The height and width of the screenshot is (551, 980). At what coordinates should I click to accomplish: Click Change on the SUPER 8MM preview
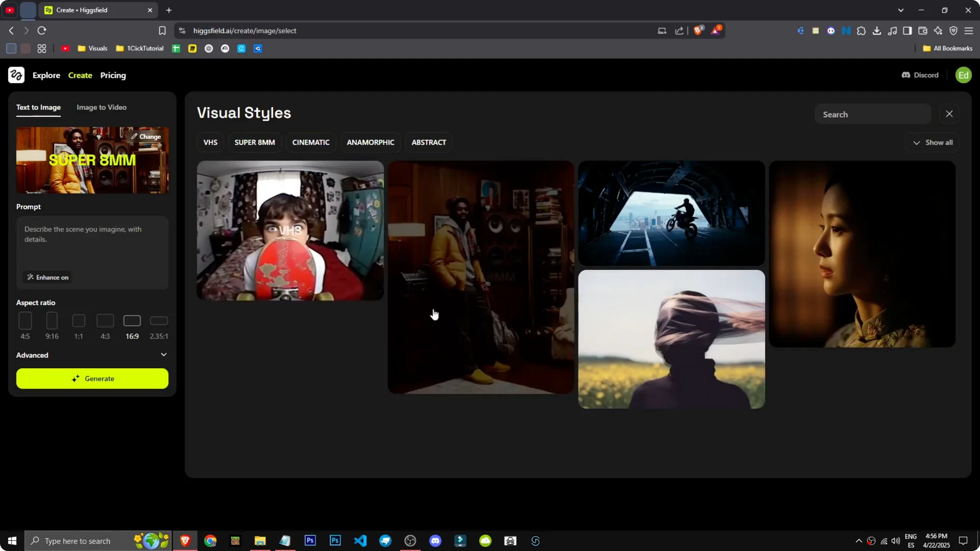tap(146, 136)
